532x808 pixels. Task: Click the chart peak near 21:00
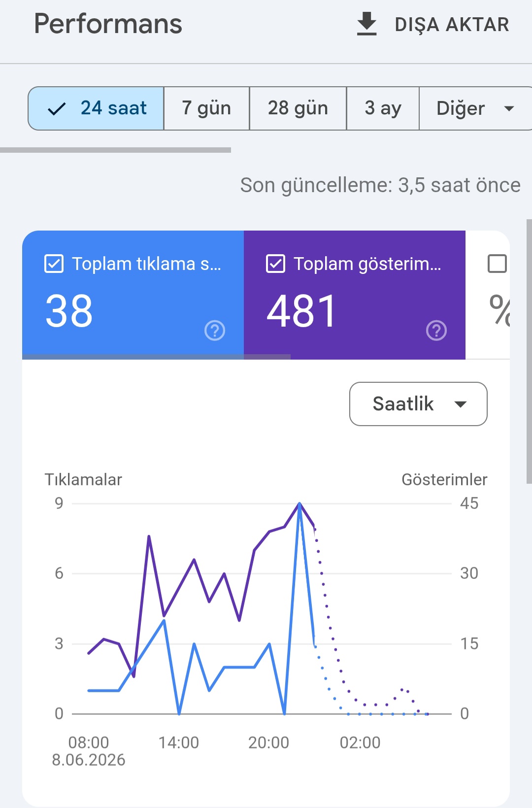coord(299,504)
